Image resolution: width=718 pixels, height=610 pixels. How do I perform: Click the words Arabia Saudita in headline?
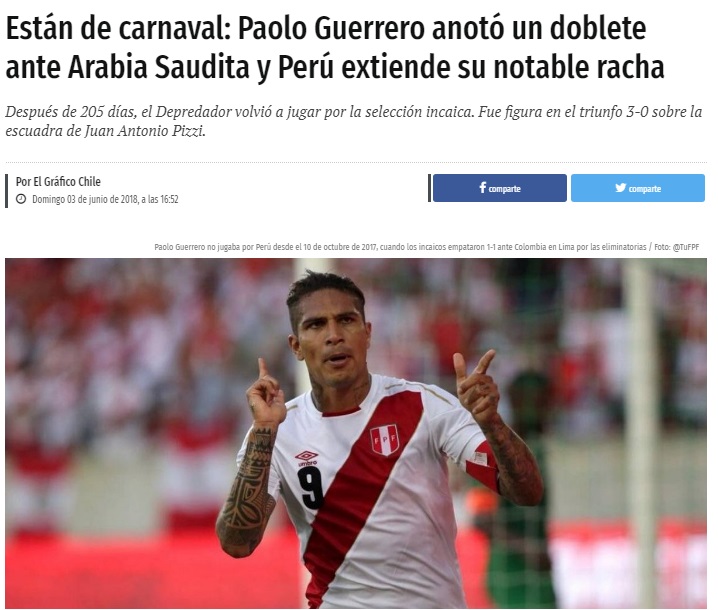tap(159, 67)
